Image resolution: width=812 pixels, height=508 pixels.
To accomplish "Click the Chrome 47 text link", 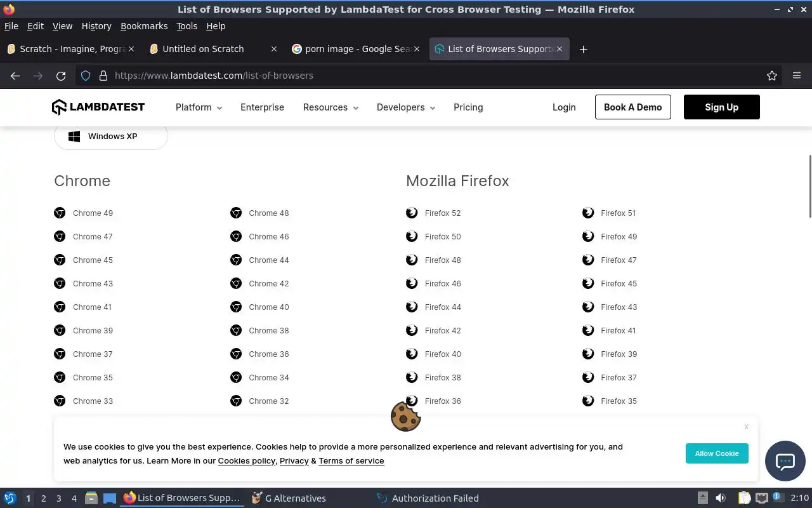I will click(93, 237).
